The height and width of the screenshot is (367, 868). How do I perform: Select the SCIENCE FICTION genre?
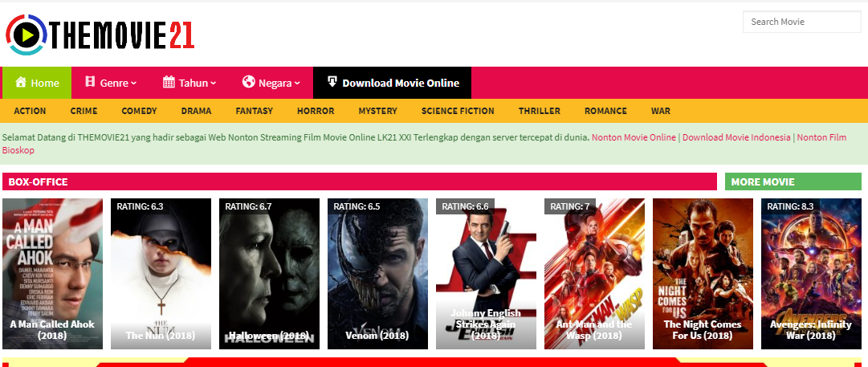coord(458,111)
